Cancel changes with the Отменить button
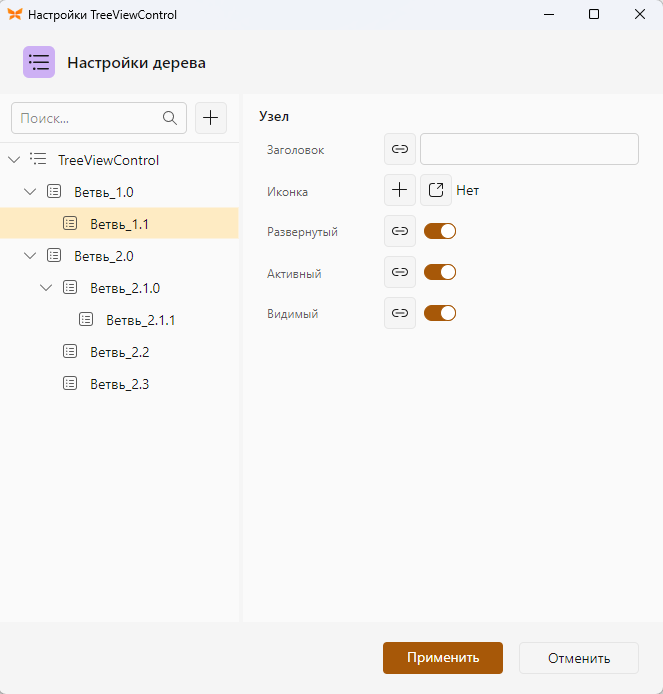663x694 pixels. pyautogui.click(x=579, y=658)
